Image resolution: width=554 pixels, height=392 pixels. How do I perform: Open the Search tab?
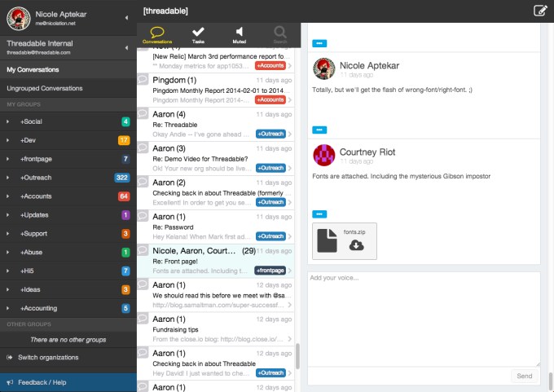point(280,35)
